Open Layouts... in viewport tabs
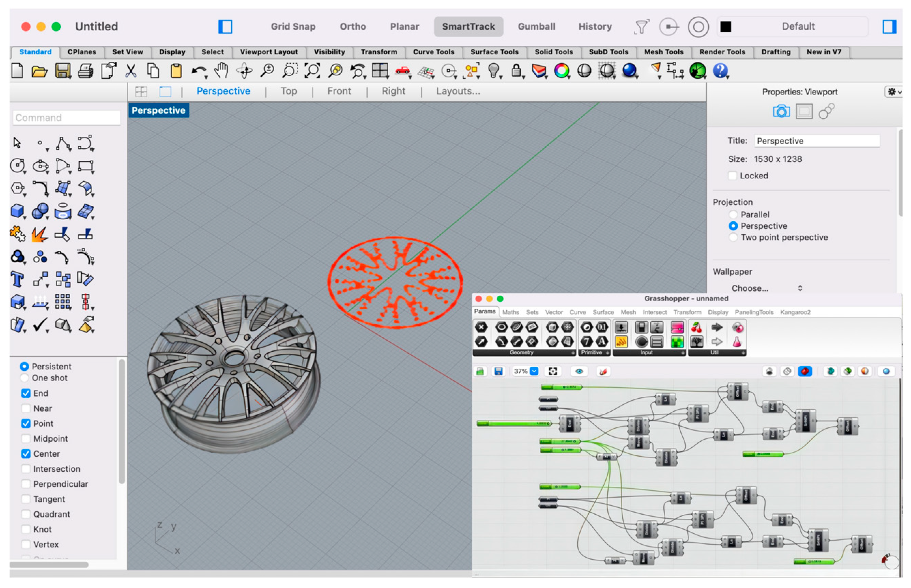This screenshot has height=588, width=911. tap(458, 91)
